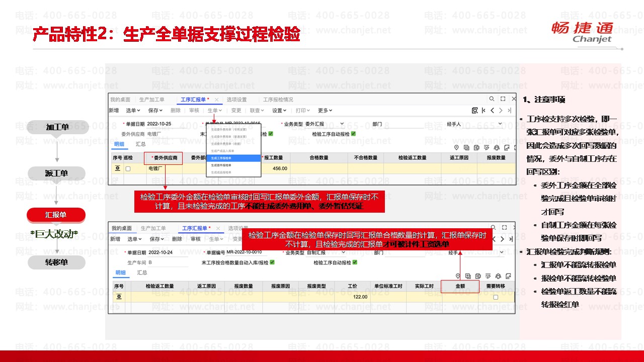Click 委外供应商 column header
This screenshot has height=362, width=644.
click(x=163, y=158)
